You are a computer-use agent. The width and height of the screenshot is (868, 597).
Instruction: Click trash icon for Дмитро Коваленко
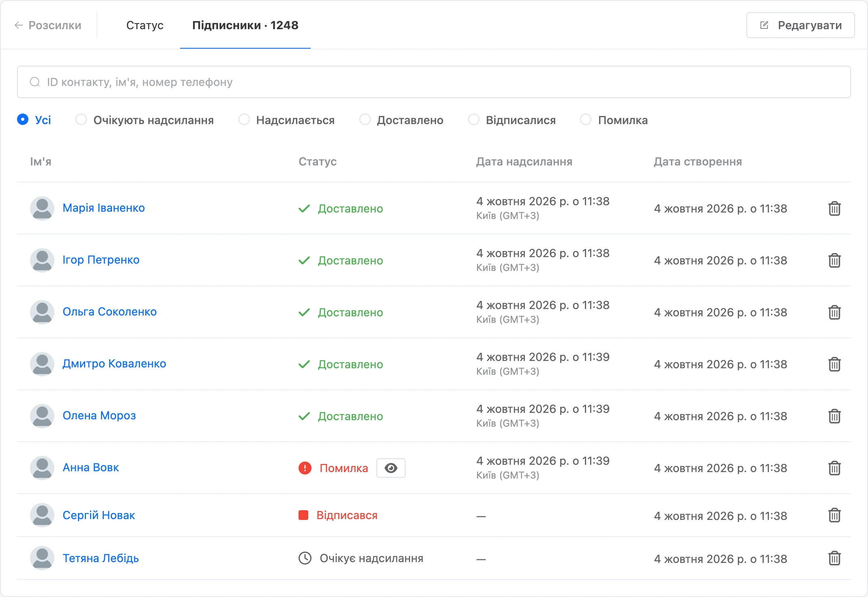pyautogui.click(x=834, y=364)
